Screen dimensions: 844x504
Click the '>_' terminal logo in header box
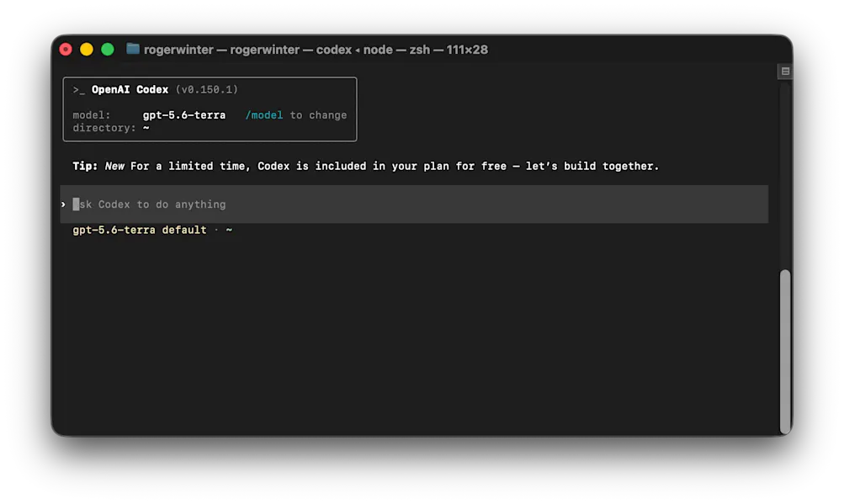click(79, 90)
